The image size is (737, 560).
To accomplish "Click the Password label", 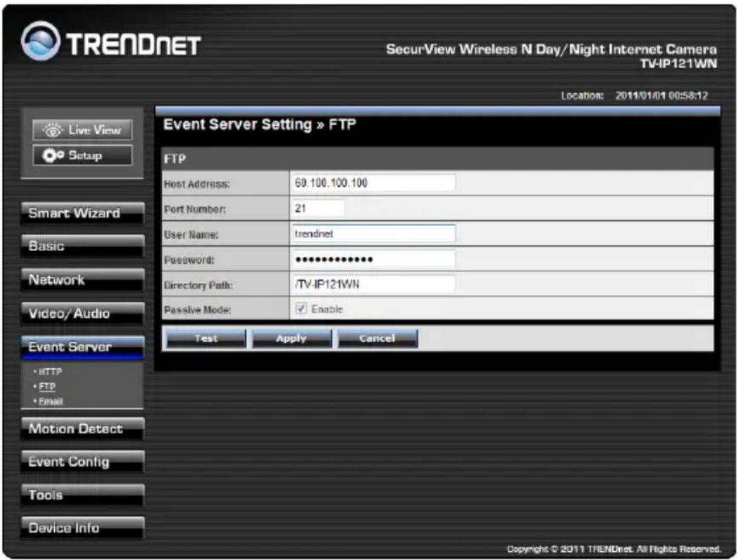I will (189, 260).
